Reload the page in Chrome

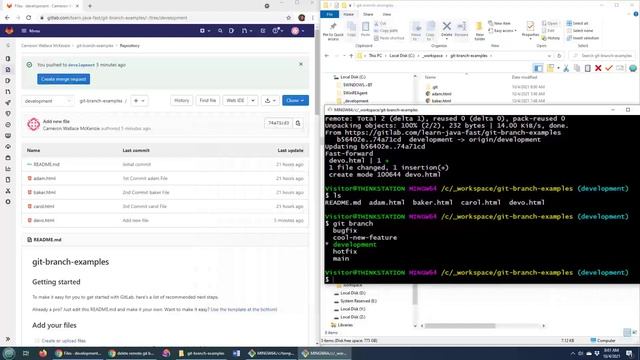[x=29, y=18]
